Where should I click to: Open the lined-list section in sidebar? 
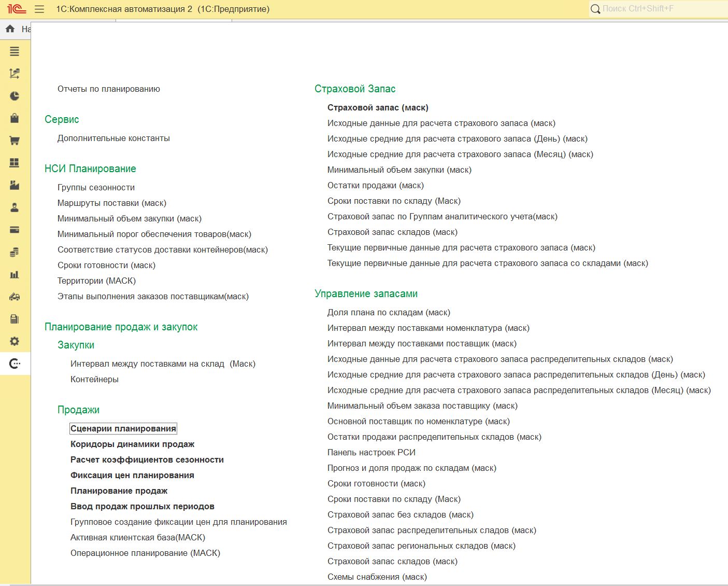(15, 51)
